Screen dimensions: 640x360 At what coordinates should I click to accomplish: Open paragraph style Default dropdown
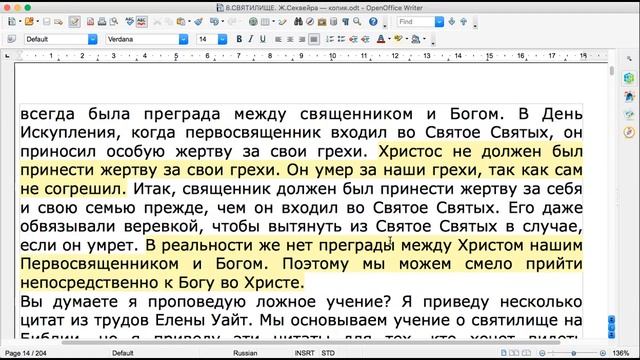[x=93, y=39]
